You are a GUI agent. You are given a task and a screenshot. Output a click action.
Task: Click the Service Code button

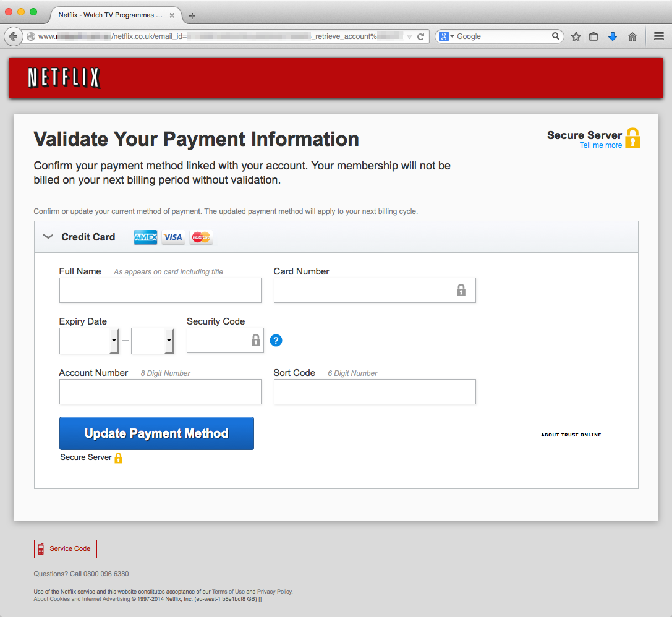pos(66,548)
